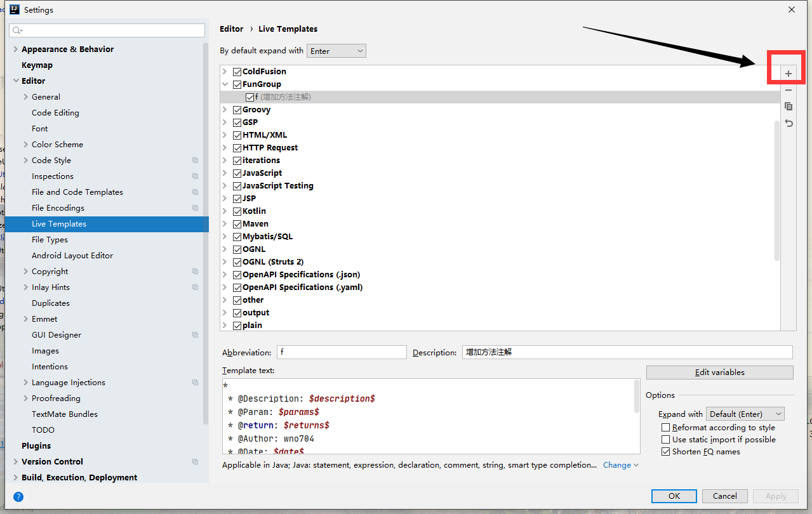Enable Reformat according to style
This screenshot has width=812, height=514.
(x=665, y=428)
